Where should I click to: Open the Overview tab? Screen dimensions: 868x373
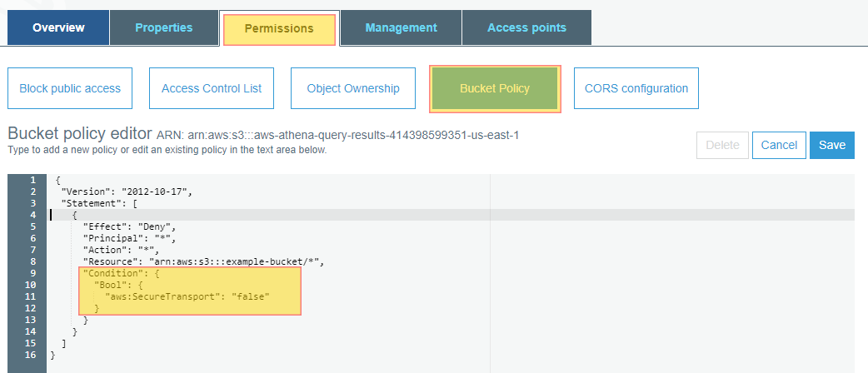coord(58,27)
